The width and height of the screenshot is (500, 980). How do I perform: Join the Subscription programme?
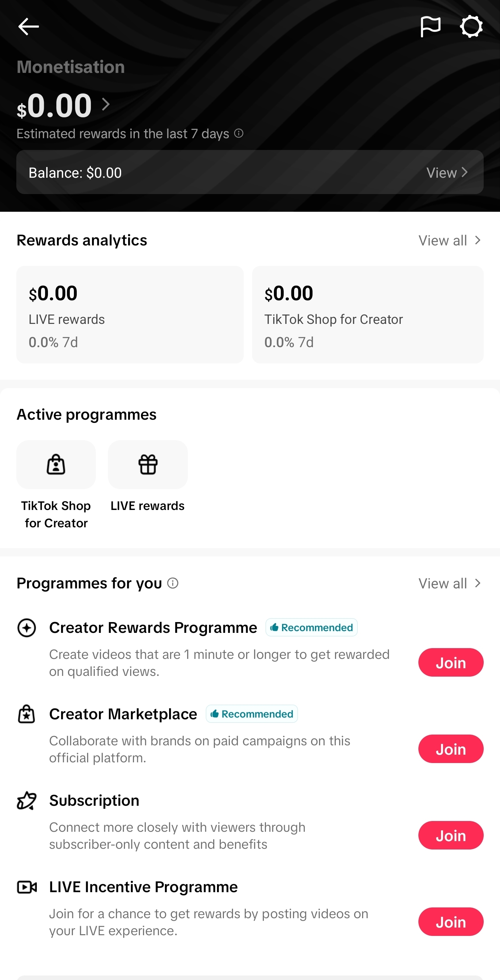[x=451, y=835]
